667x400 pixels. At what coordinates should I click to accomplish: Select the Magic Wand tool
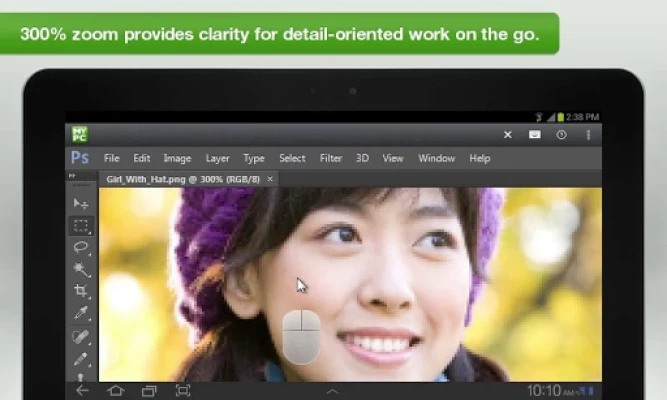[x=81, y=269]
